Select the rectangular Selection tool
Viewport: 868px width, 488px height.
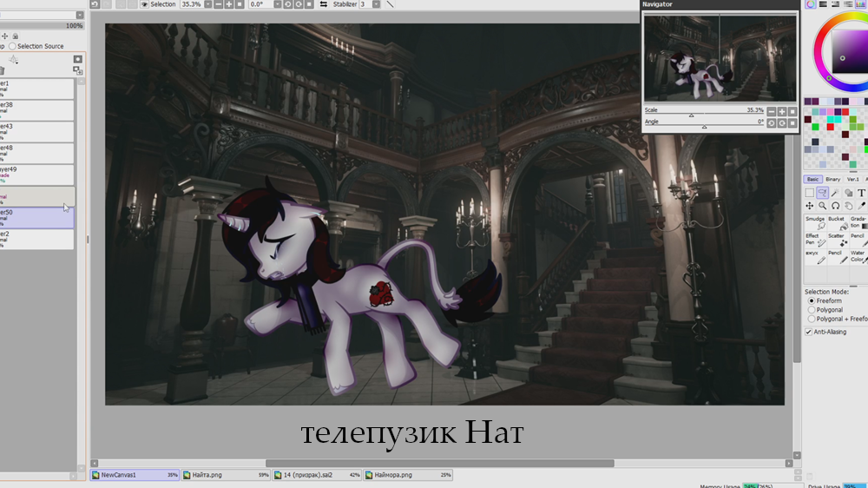pyautogui.click(x=809, y=193)
